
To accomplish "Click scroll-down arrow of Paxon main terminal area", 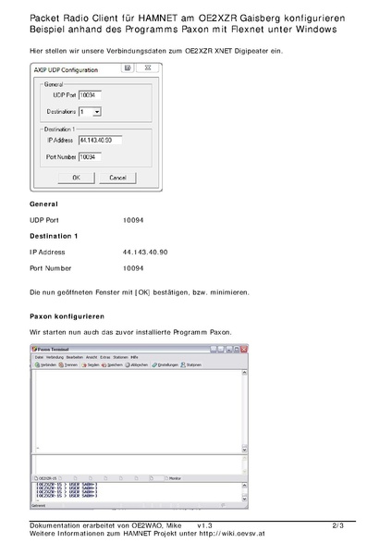I will tap(244, 450).
